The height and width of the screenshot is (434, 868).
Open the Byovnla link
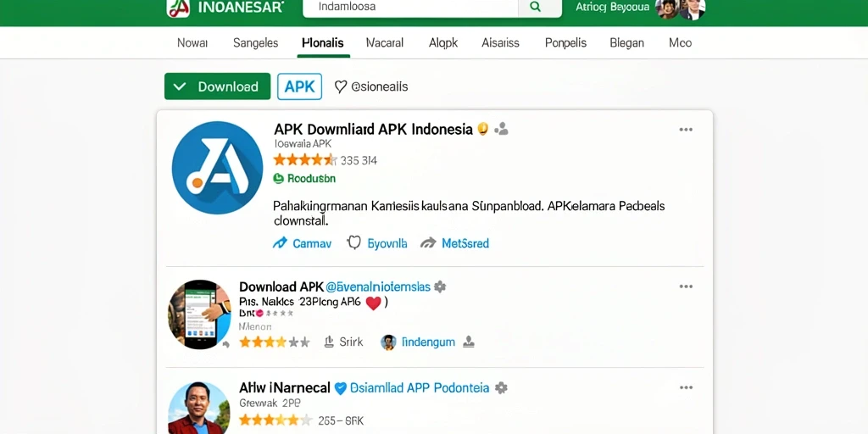[x=387, y=243]
